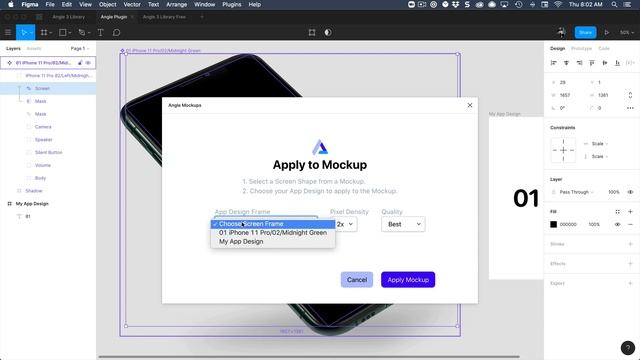Open the Vector menu
640x360 pixels.
tap(132, 4)
